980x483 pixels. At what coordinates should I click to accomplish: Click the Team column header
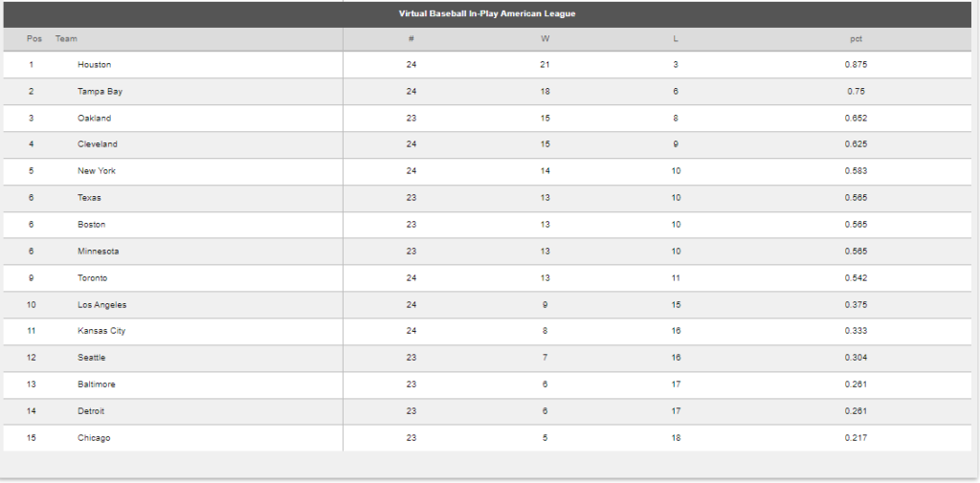tap(66, 39)
